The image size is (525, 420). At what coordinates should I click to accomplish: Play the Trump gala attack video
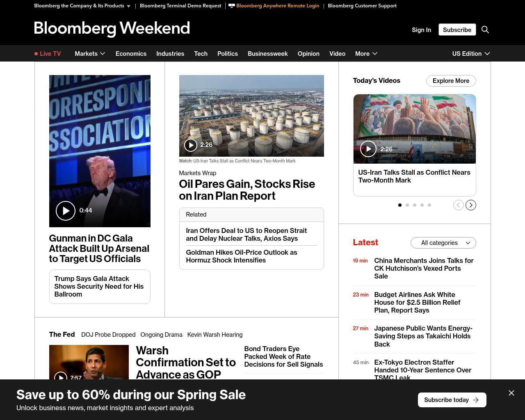66,211
